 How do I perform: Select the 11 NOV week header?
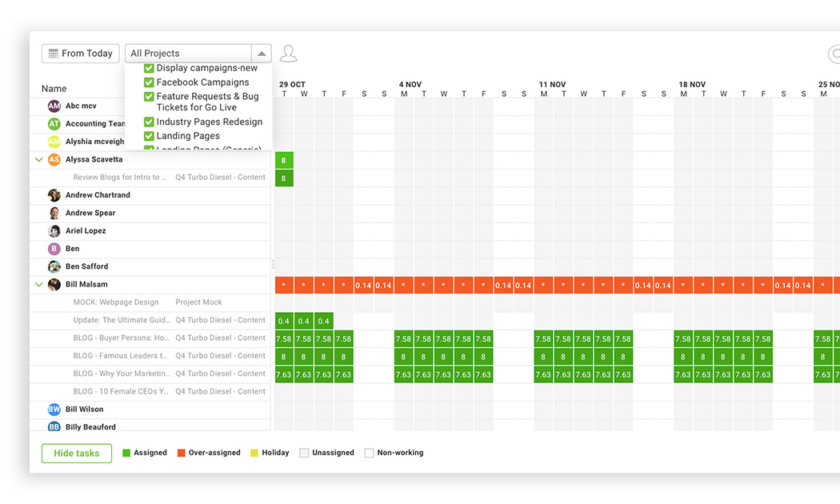[552, 85]
